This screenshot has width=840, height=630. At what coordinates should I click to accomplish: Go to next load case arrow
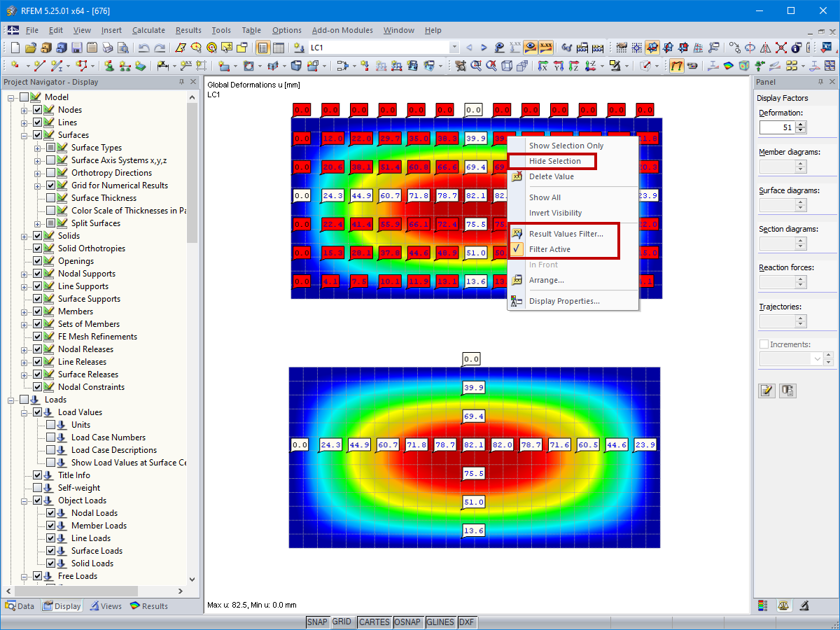pos(484,48)
